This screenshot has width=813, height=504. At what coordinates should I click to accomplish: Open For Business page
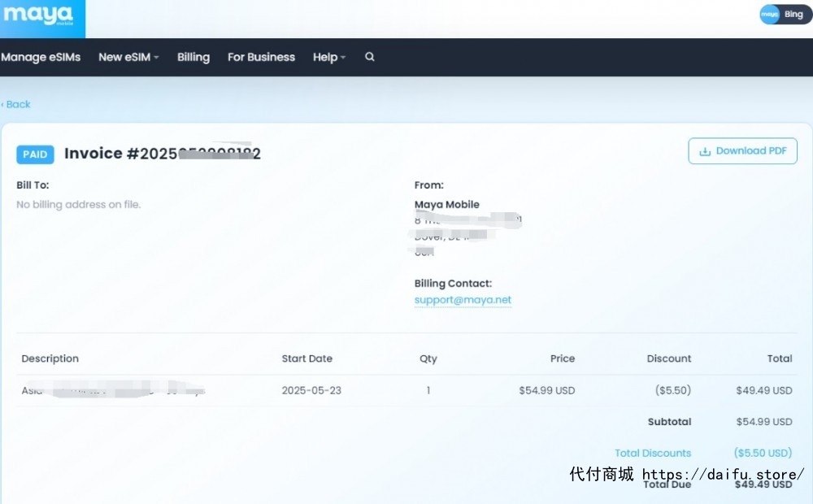(x=261, y=57)
